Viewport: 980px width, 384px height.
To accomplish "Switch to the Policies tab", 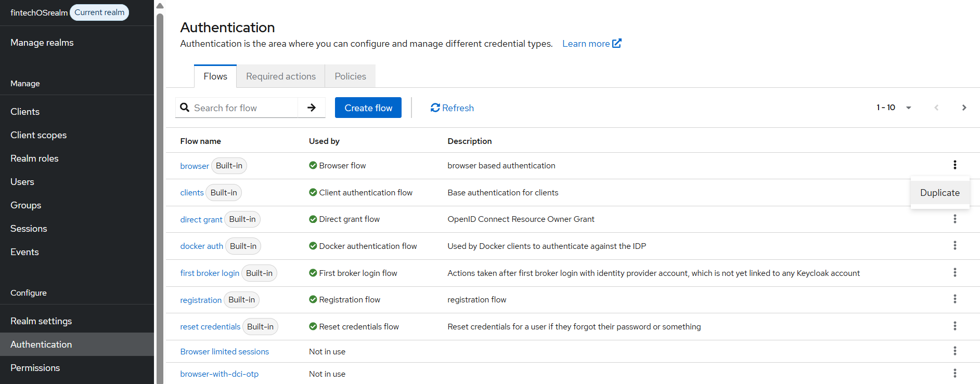I will click(x=350, y=76).
